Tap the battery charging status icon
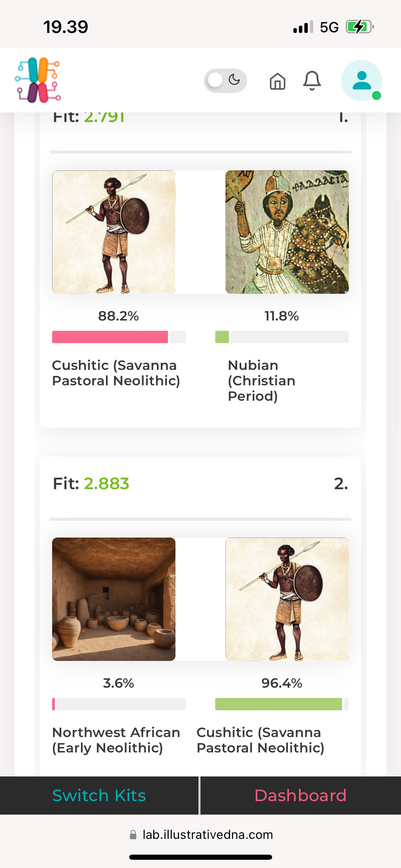The height and width of the screenshot is (868, 401). [359, 27]
